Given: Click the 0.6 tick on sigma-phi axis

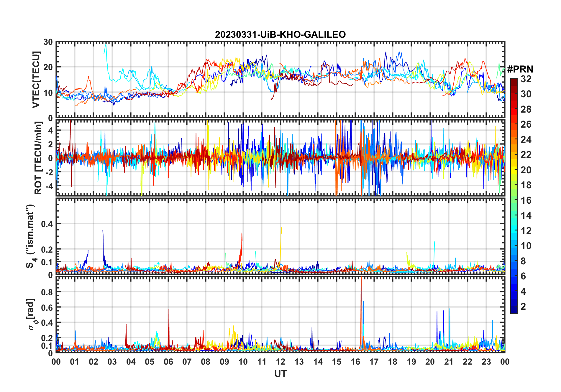Looking at the screenshot, I should pyautogui.click(x=47, y=307).
